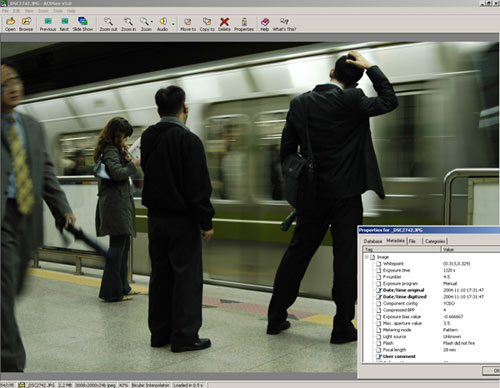Screen dimensions: 500x388
Task: Select the Date/time original row
Action: pyautogui.click(x=437, y=290)
